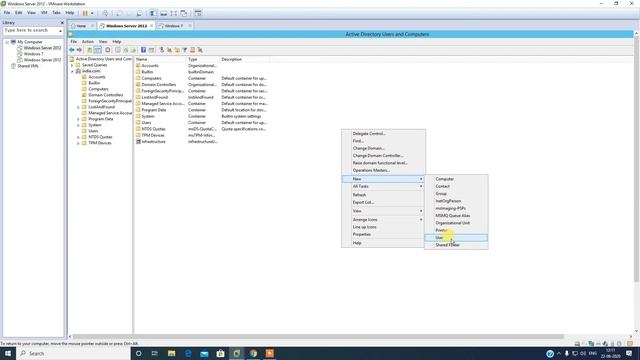Click the Pause VM button in VMware toolbar
The height and width of the screenshot is (360, 640).
[85, 13]
